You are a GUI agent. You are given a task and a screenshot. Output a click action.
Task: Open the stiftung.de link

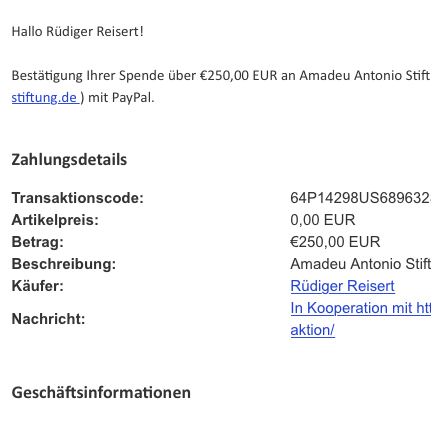click(45, 98)
